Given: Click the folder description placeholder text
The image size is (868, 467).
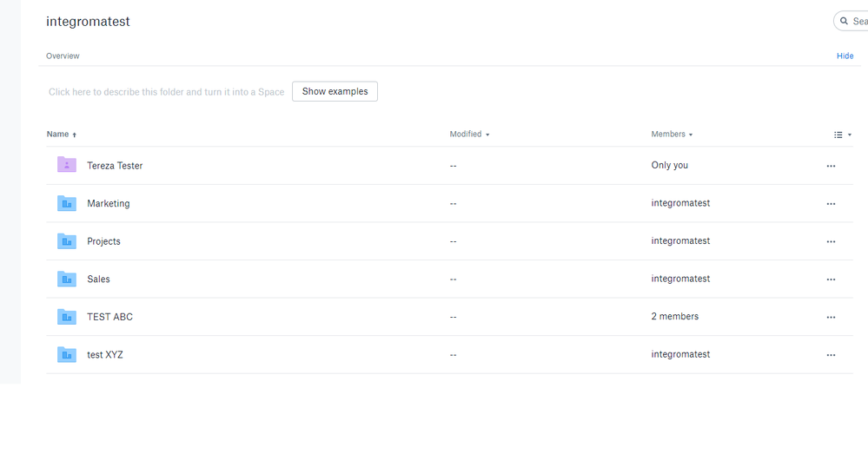Looking at the screenshot, I should coord(166,92).
